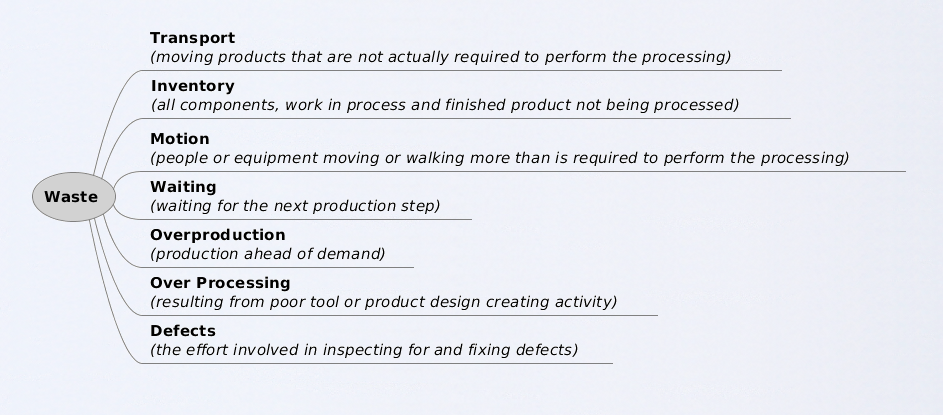Screen dimensions: 943x415
Task: Click the Over Processing node title
Action: (x=220, y=283)
